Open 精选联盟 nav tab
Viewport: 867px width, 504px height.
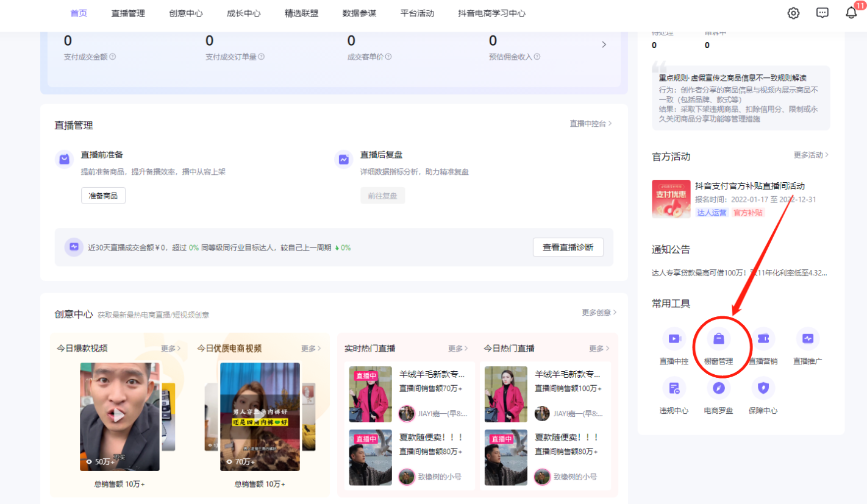pyautogui.click(x=301, y=13)
